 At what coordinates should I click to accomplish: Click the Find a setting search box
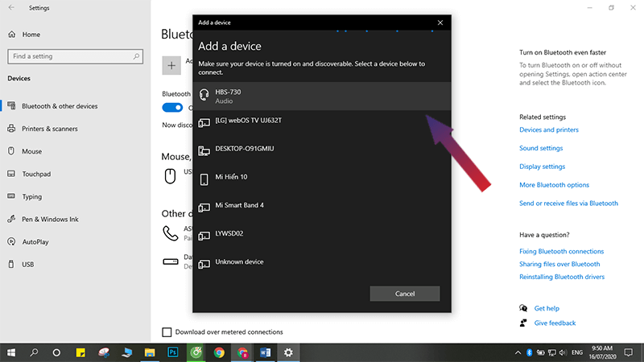pos(75,56)
